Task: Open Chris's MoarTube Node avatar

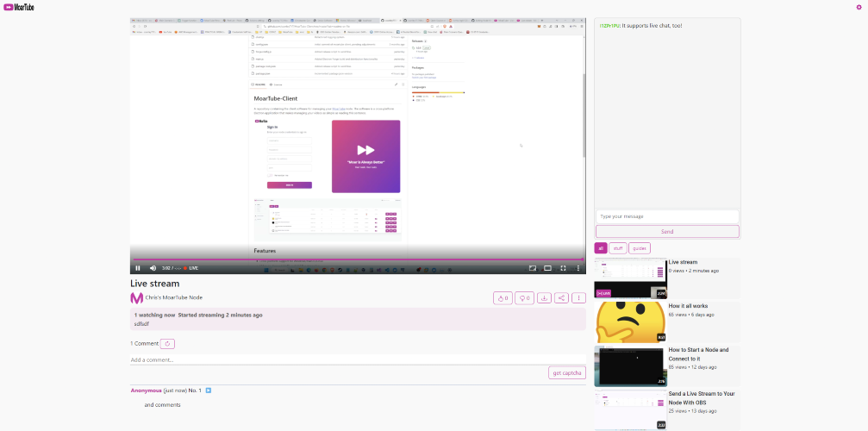Action: click(x=137, y=298)
